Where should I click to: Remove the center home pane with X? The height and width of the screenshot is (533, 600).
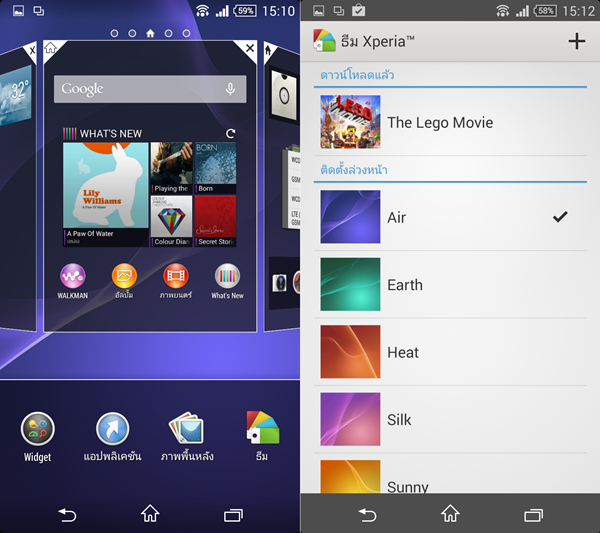point(250,48)
